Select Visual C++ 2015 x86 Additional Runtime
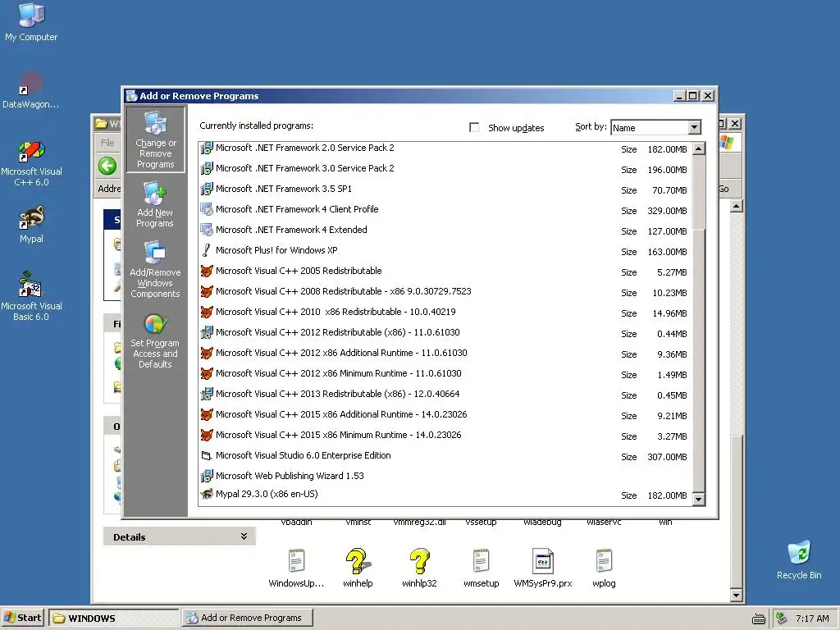 click(x=445, y=414)
